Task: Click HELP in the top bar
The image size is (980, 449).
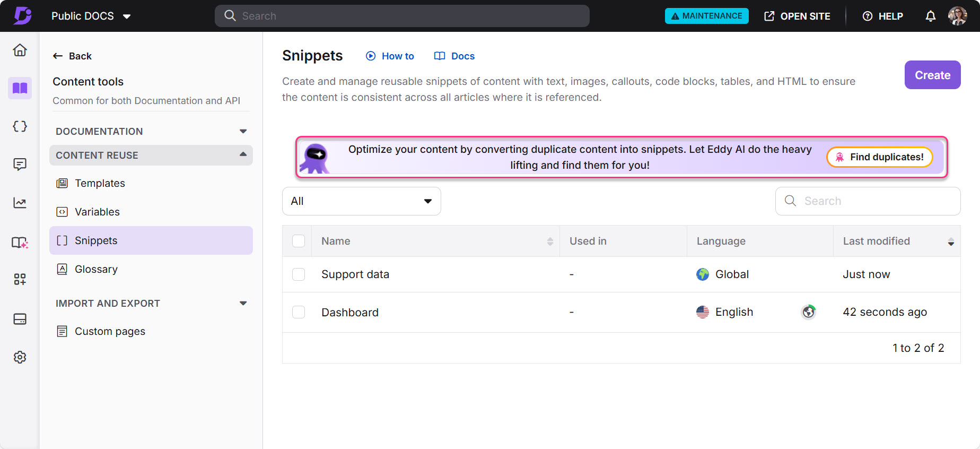Action: coord(882,16)
